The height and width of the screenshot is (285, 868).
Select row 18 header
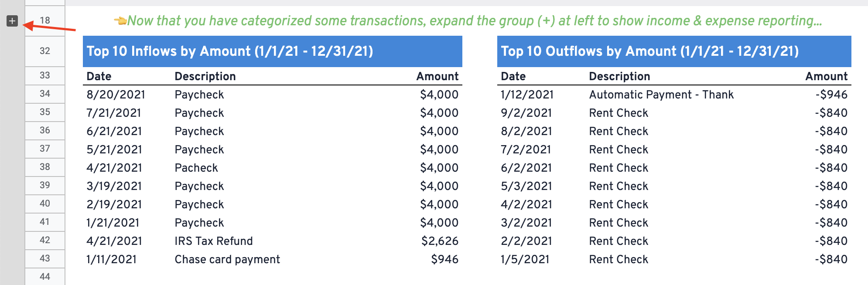[45, 20]
